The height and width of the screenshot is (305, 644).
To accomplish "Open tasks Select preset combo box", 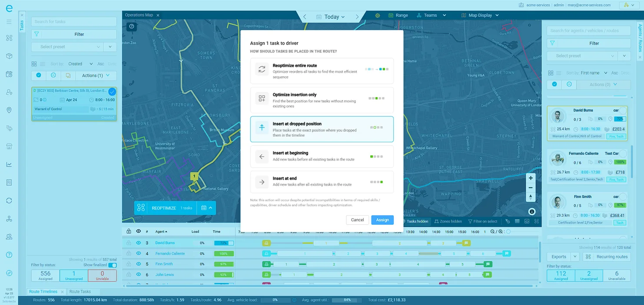I will coord(67,47).
